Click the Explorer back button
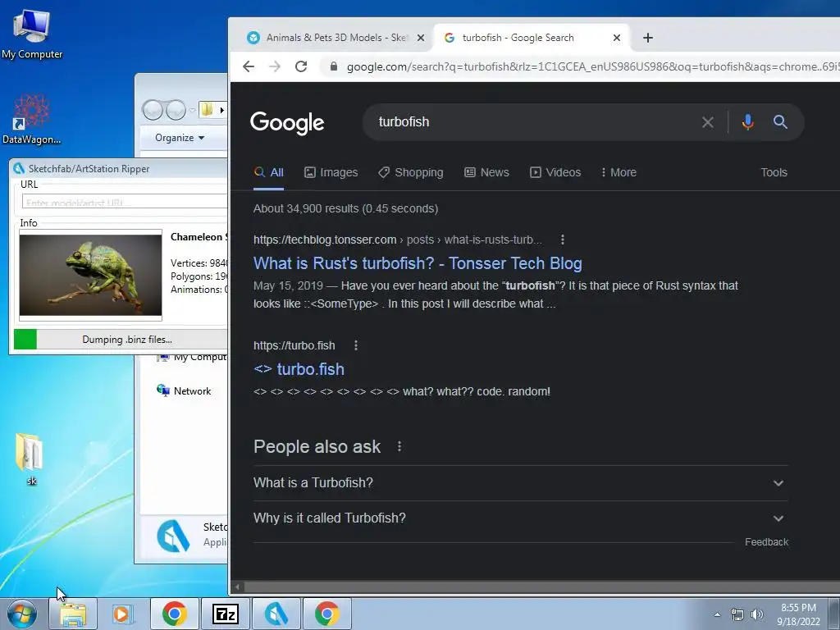Viewport: 840px width, 630px height. (x=153, y=110)
